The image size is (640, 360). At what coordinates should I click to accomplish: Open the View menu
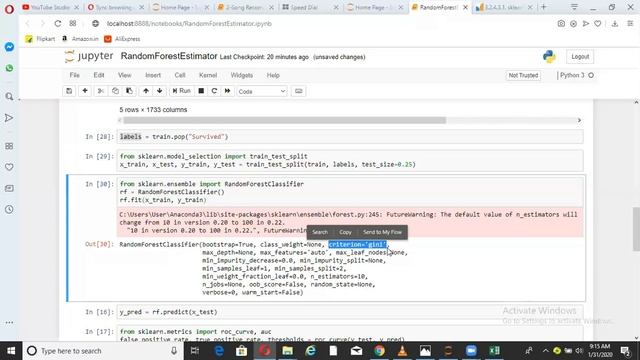[124, 75]
